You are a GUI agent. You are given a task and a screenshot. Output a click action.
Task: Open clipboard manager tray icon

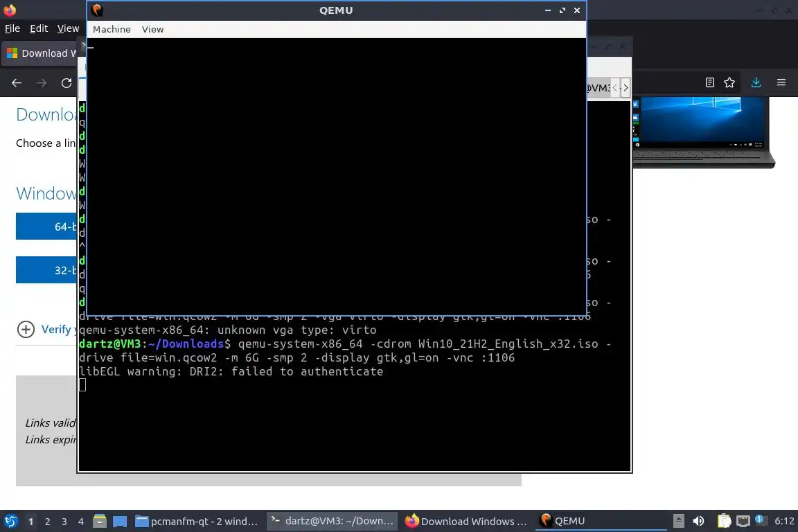click(724, 522)
